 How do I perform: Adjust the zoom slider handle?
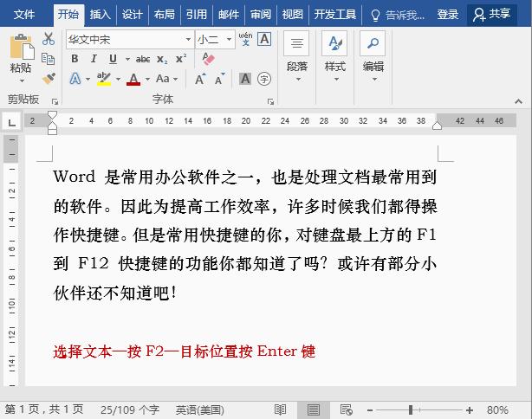(x=411, y=410)
